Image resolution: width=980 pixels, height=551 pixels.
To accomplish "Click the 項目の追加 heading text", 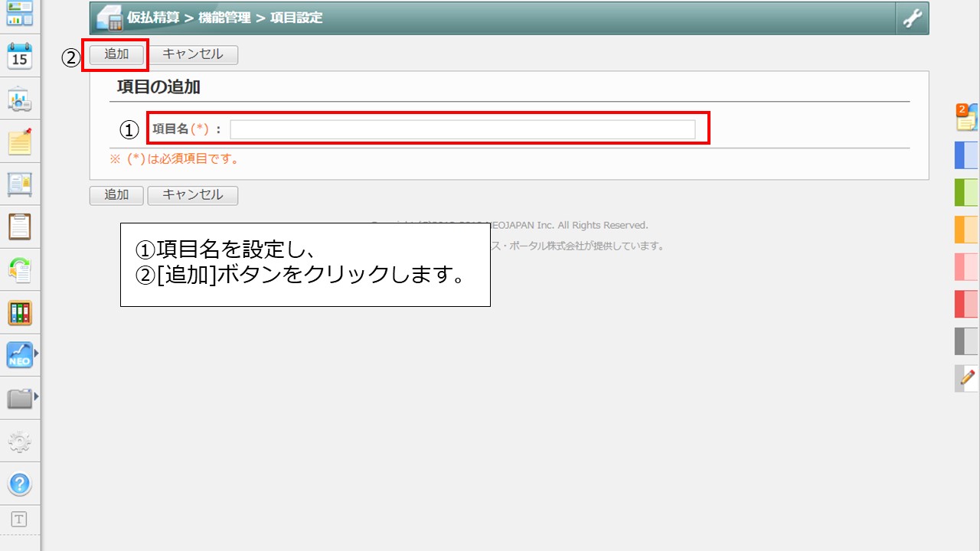I will [x=158, y=87].
